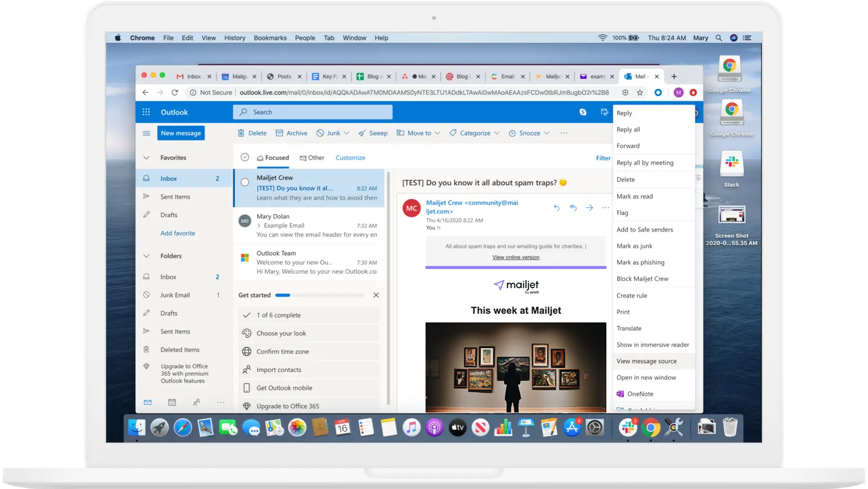Reload the page in Chrome
This screenshot has width=868, height=489.
(x=175, y=92)
